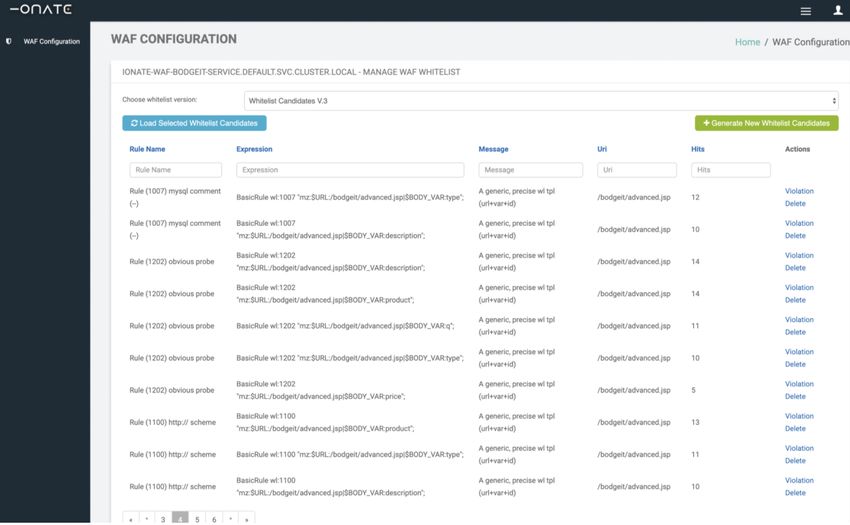The height and width of the screenshot is (525, 850).
Task: View Violation for rule 1202 BODY_VAR:price
Action: click(x=799, y=383)
